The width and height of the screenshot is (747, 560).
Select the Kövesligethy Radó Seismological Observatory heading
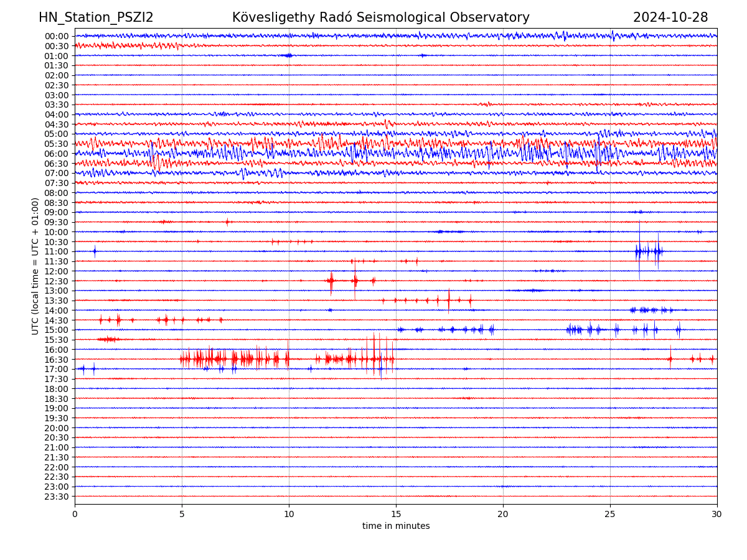380,17
